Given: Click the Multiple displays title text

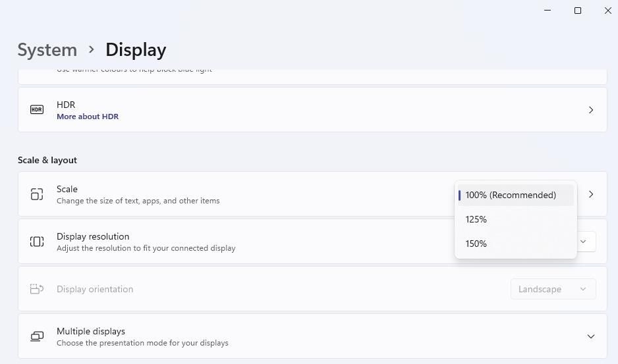Looking at the screenshot, I should click(91, 331).
